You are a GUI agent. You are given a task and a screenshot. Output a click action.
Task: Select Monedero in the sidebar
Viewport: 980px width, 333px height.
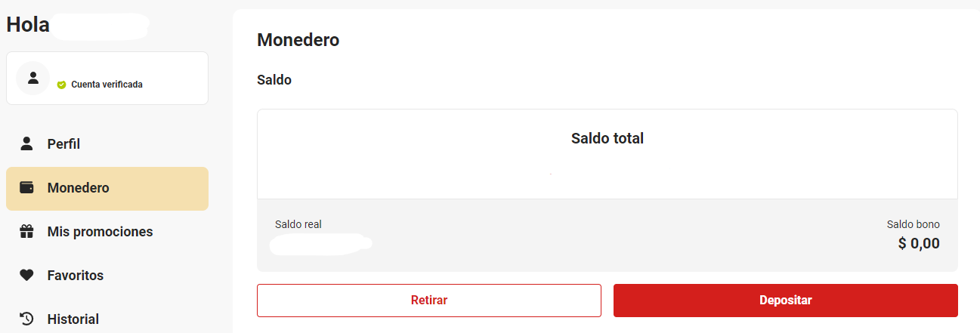point(107,188)
